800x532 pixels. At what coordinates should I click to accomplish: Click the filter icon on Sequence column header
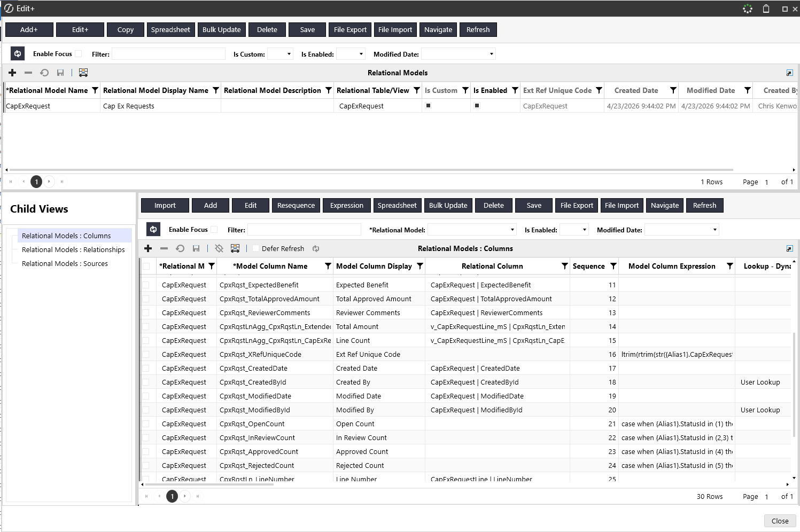[613, 266]
